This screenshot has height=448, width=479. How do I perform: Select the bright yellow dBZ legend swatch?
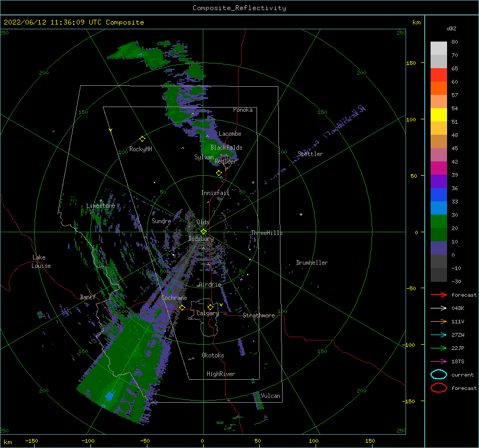coord(439,115)
